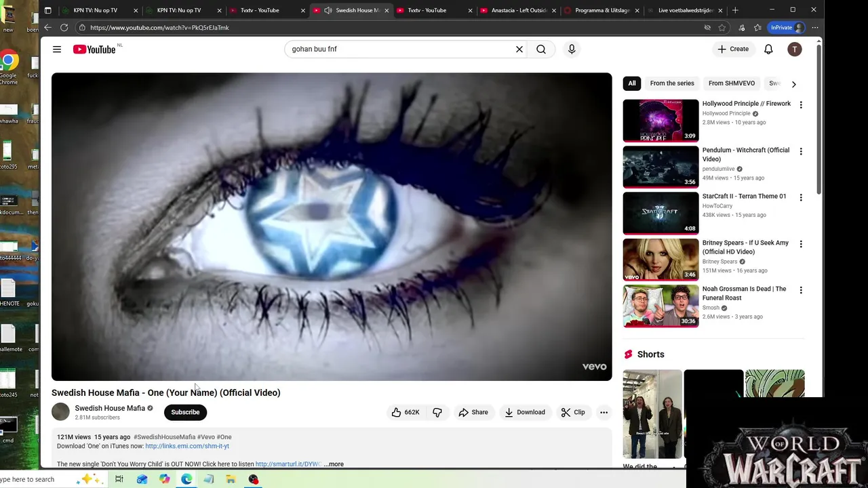The image size is (868, 488).
Task: Open a new browser tab with plus
Action: click(x=735, y=10)
